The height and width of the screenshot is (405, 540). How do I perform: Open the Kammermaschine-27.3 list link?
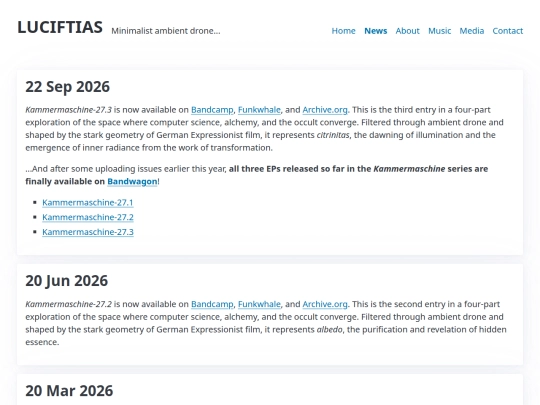tap(88, 232)
